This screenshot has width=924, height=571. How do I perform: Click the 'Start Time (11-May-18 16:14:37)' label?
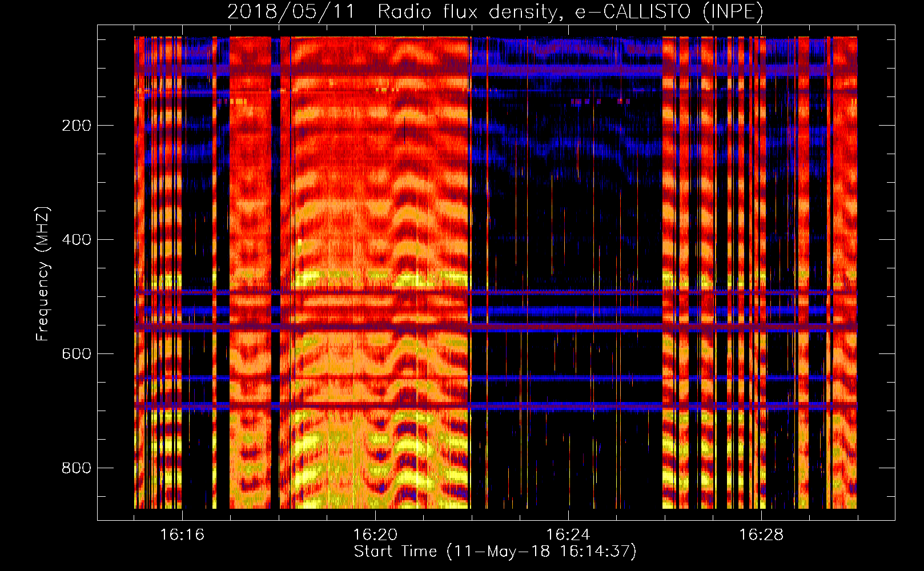[x=495, y=552]
